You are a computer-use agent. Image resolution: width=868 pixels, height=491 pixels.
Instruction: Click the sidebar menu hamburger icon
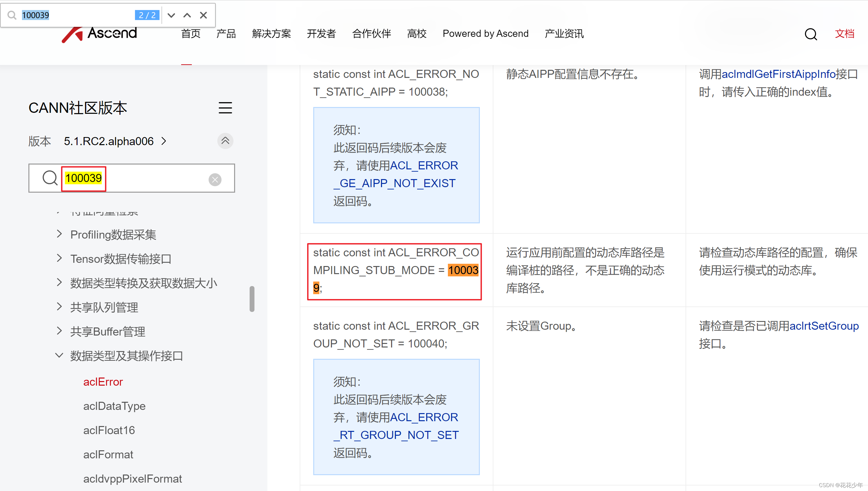(x=225, y=108)
